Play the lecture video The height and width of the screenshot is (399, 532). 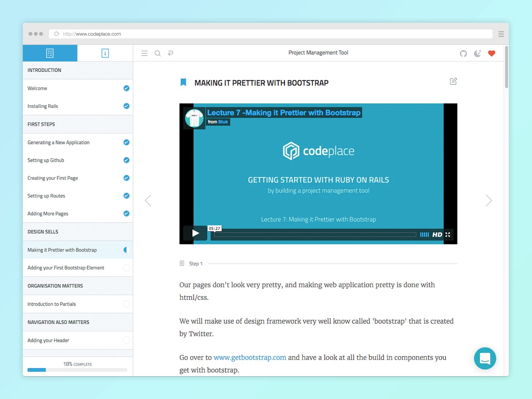195,233
